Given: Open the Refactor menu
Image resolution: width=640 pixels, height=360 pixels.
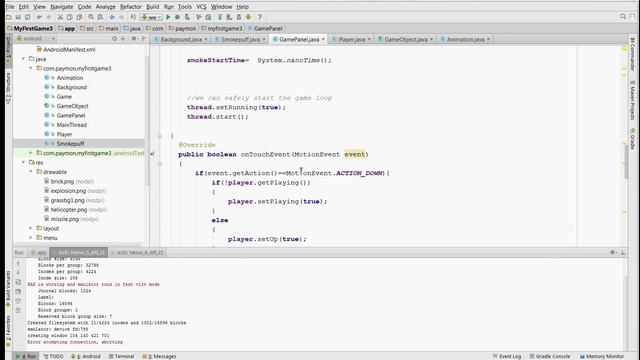Looking at the screenshot, I should point(131,7).
